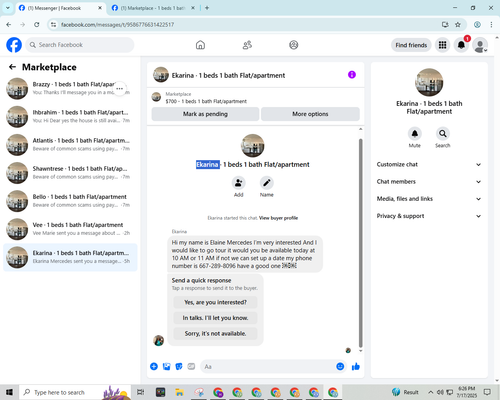Viewport: 500px width, 400px height.
Task: Select Ekarina conversation in list
Action: pyautogui.click(x=70, y=257)
